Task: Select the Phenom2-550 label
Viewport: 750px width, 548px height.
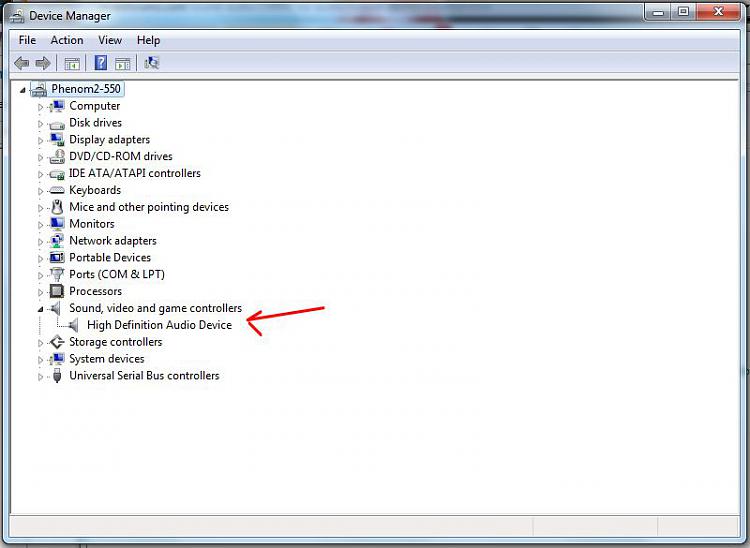Action: click(x=86, y=89)
